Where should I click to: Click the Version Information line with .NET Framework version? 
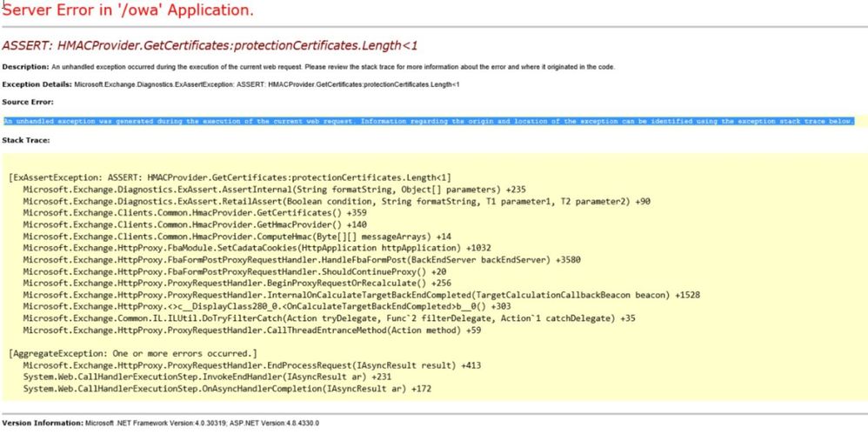point(161,424)
